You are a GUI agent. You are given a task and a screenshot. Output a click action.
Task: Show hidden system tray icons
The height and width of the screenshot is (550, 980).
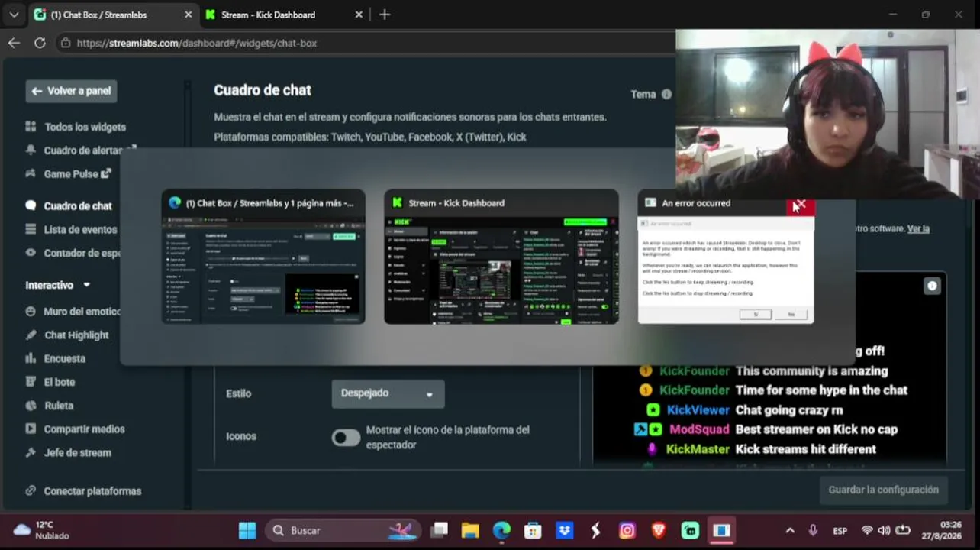point(790,530)
